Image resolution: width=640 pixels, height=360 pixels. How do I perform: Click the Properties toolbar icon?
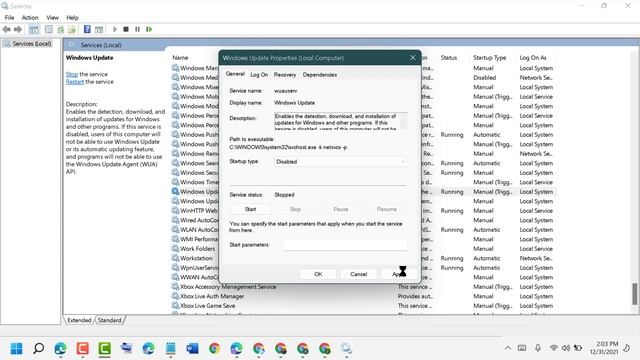pos(49,29)
